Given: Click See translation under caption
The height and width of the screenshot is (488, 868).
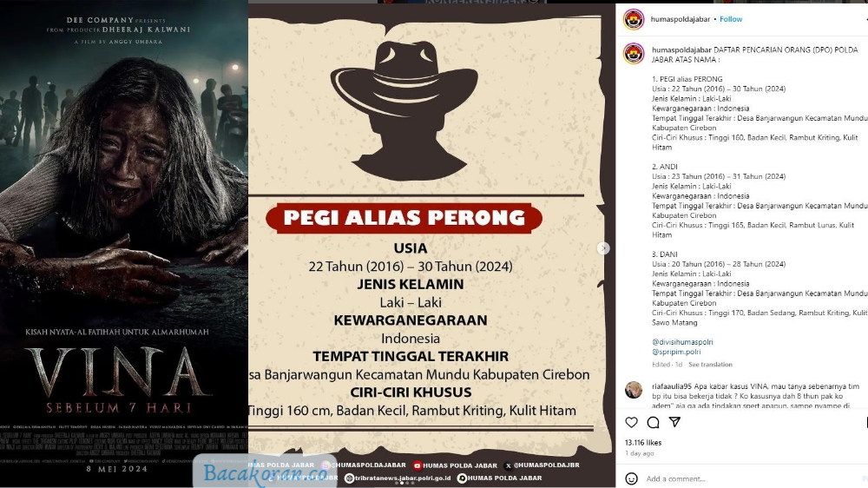Looking at the screenshot, I should click(710, 365).
